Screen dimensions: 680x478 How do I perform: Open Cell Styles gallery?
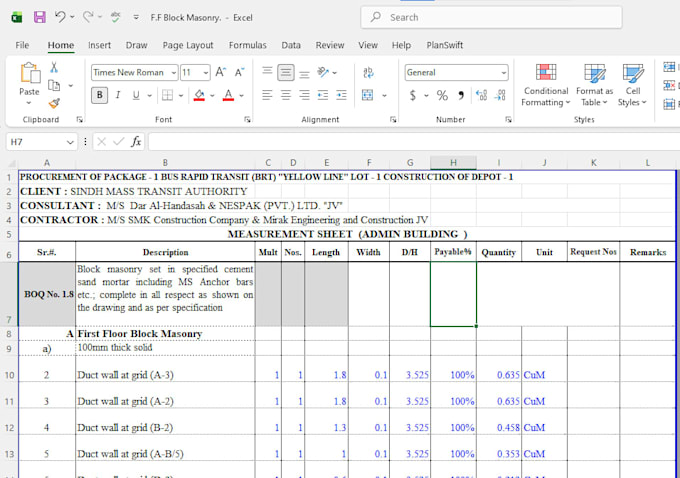(632, 85)
